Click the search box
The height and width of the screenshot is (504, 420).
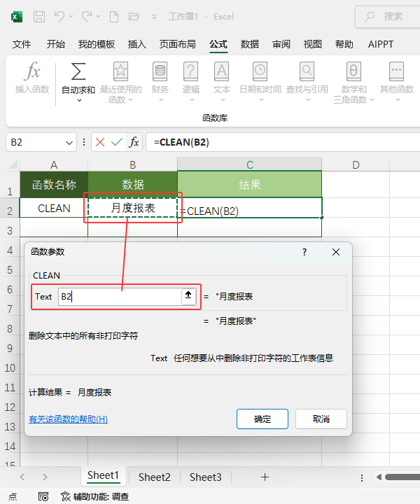pyautogui.click(x=388, y=16)
